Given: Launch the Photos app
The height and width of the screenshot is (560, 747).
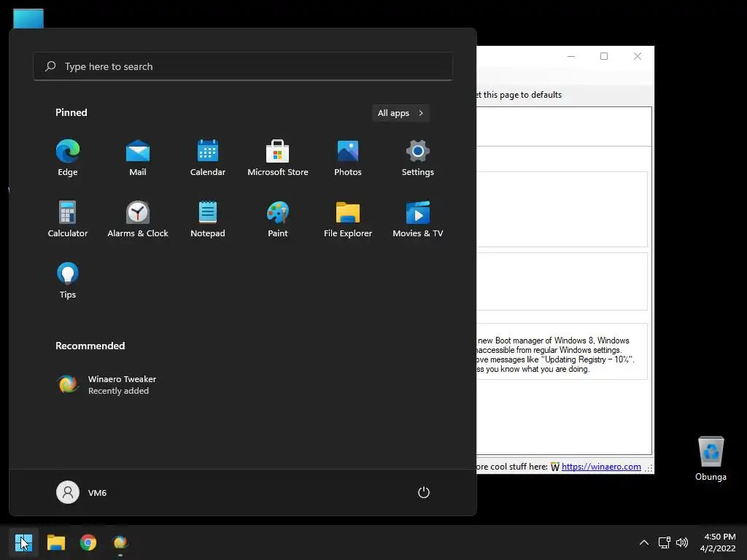Looking at the screenshot, I should pyautogui.click(x=348, y=158).
